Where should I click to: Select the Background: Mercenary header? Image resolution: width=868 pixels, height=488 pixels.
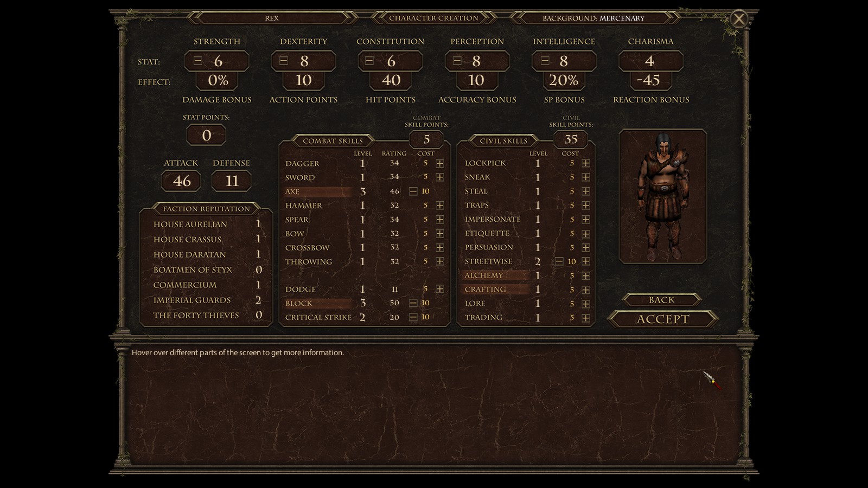594,18
